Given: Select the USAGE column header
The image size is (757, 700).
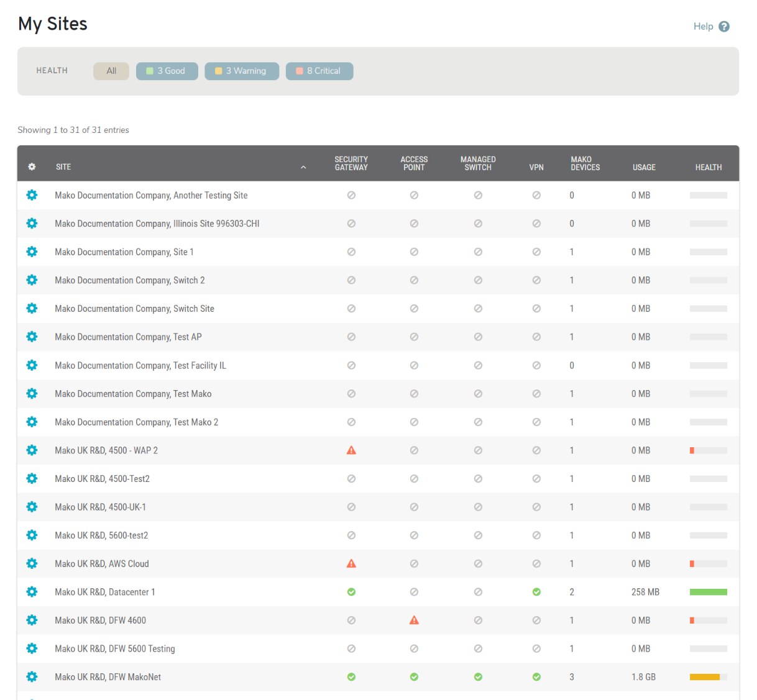Looking at the screenshot, I should tap(644, 166).
